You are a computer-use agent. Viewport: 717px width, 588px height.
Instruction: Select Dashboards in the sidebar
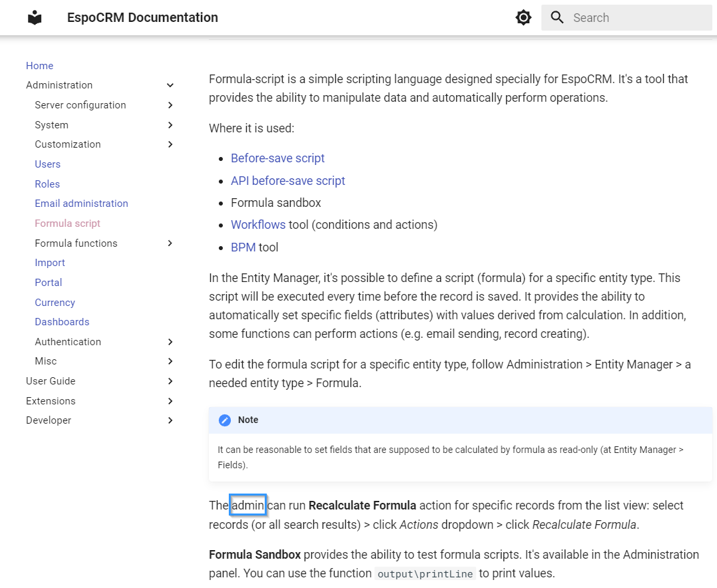[62, 322]
